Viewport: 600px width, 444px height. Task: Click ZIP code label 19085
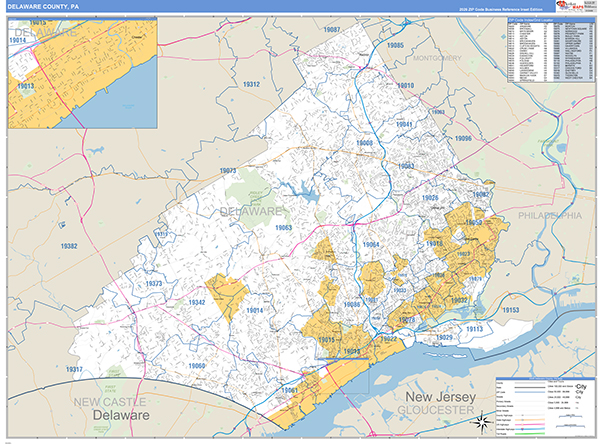(x=395, y=45)
